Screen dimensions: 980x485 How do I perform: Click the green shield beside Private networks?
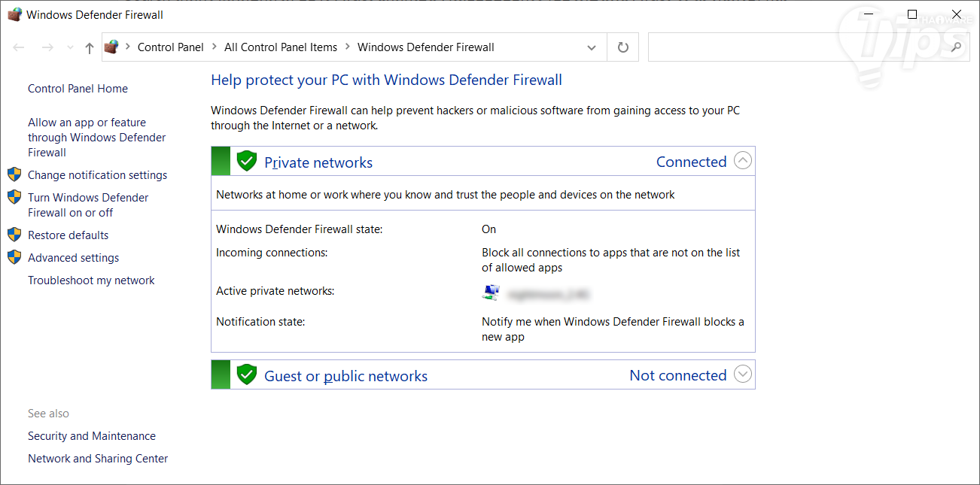point(247,161)
